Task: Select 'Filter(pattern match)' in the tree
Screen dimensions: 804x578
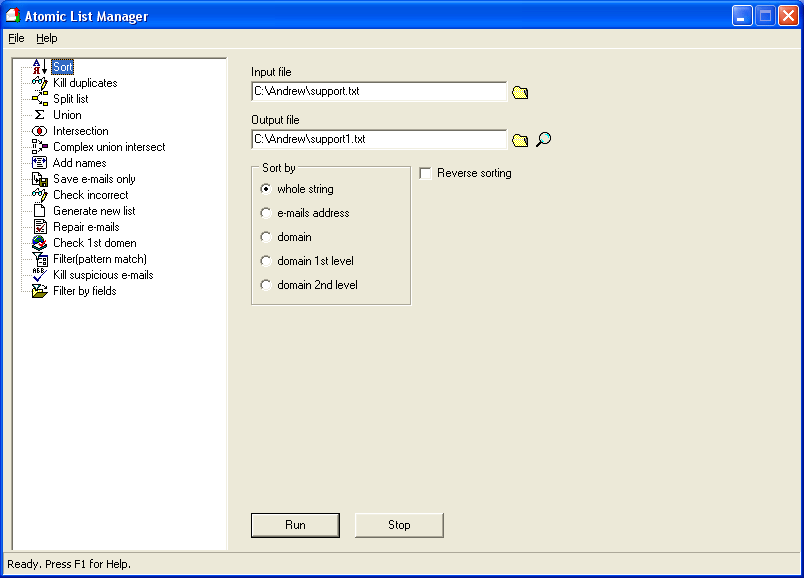Action: pos(100,259)
